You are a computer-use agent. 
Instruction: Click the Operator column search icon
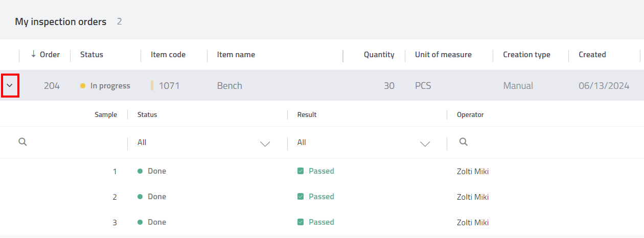click(x=463, y=142)
